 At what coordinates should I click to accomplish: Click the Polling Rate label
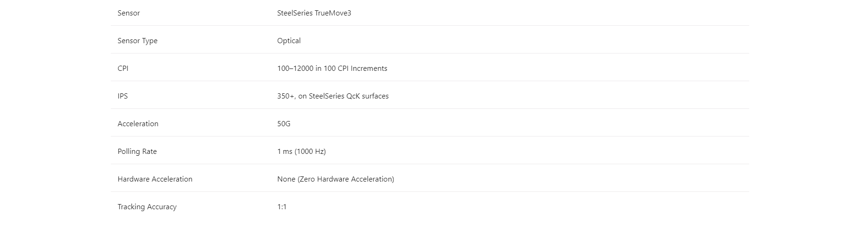tap(137, 152)
